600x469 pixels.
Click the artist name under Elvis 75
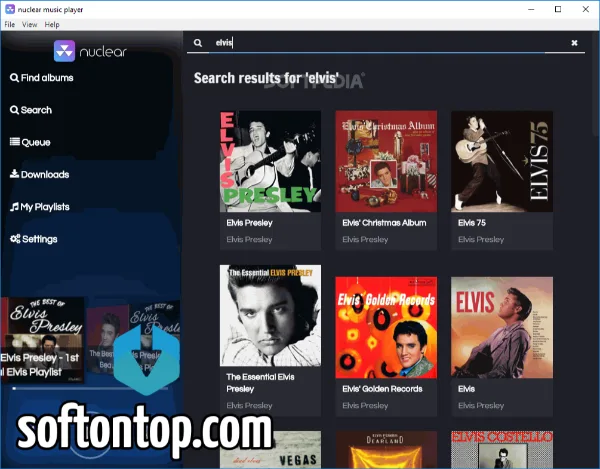coord(481,239)
